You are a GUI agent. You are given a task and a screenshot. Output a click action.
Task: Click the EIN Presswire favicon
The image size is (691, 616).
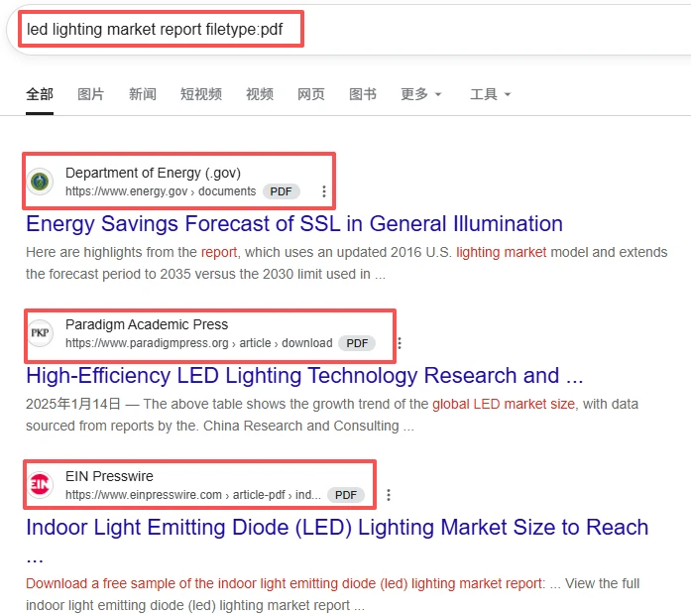40,485
